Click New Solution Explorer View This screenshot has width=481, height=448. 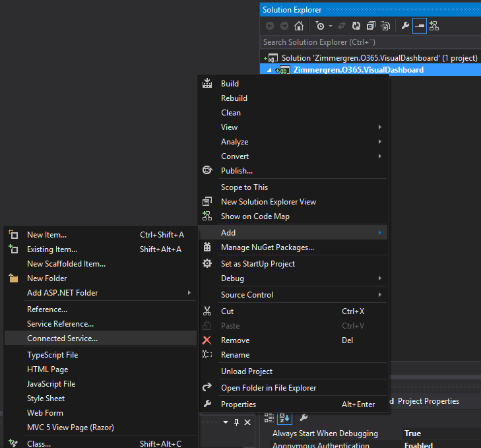293,202
